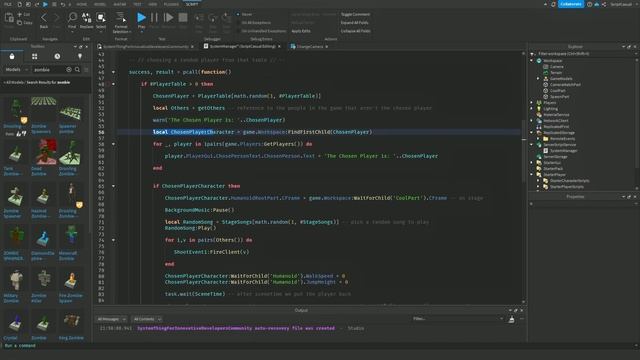Viewport: 640px width, 360px height.
Task: Navigate Back in script history
Action: (x=44, y=20)
